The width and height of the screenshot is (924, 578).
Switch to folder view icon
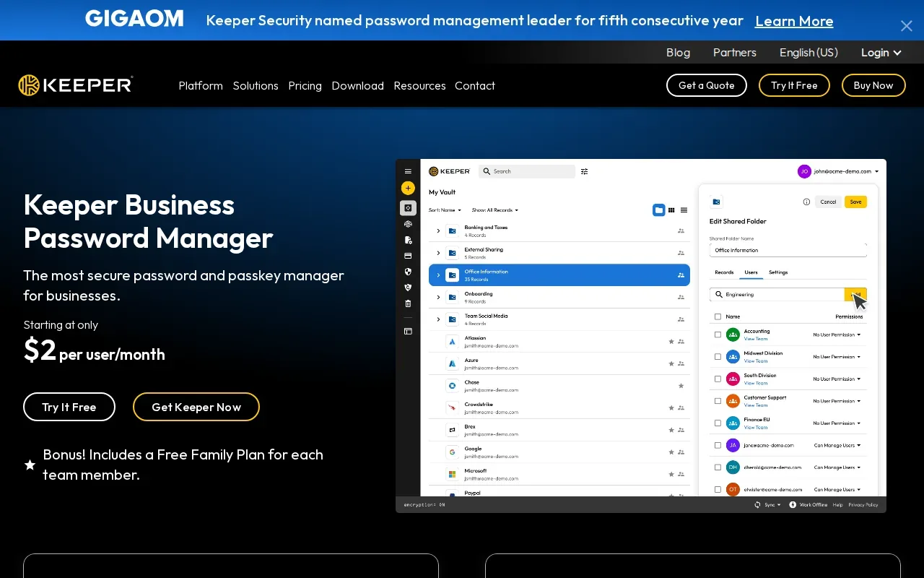click(x=658, y=210)
